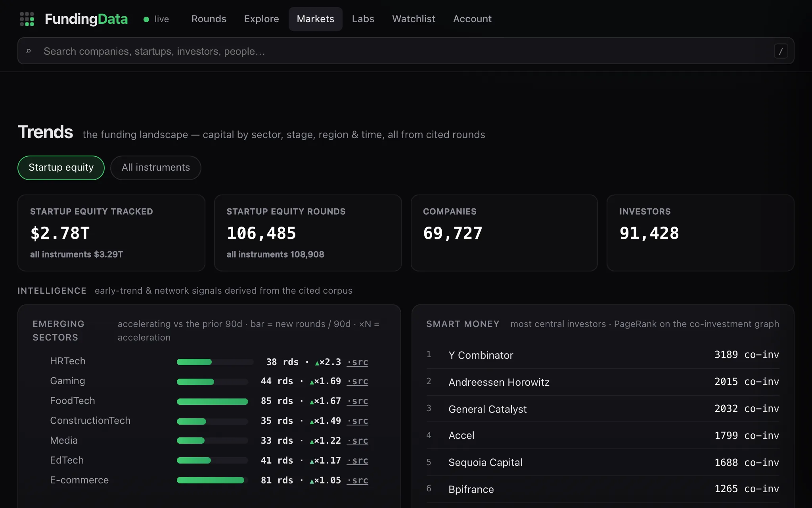
Task: Open the Labs page
Action: point(363,19)
